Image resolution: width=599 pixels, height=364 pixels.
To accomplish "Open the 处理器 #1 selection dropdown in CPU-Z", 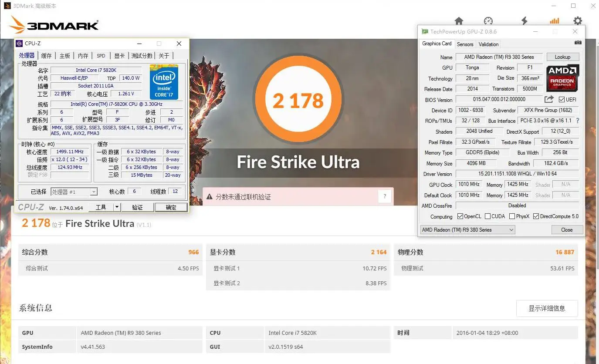I will 74,192.
